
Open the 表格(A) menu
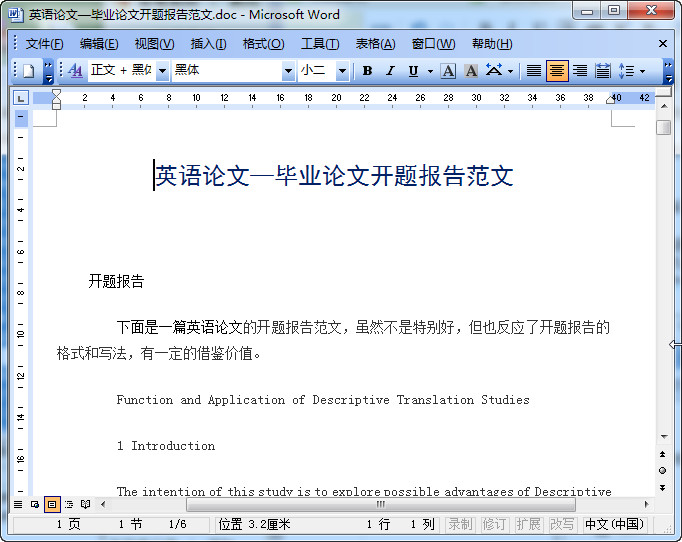[375, 44]
